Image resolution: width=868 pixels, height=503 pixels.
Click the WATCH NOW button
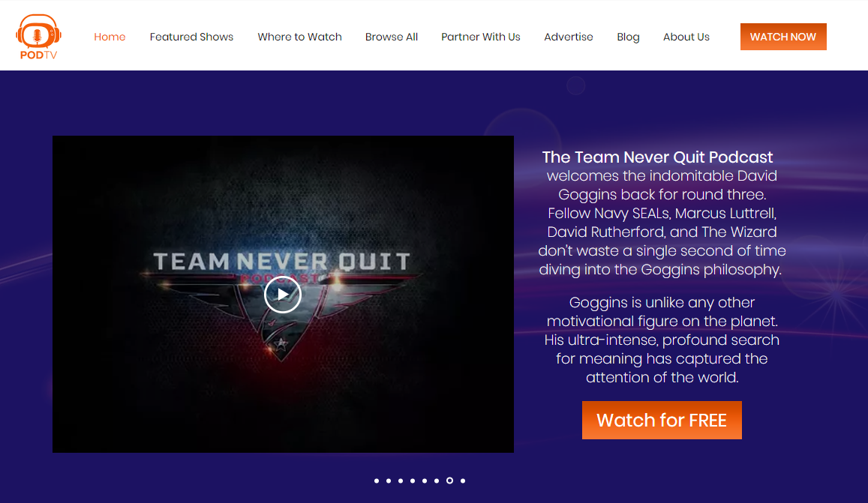(x=783, y=37)
